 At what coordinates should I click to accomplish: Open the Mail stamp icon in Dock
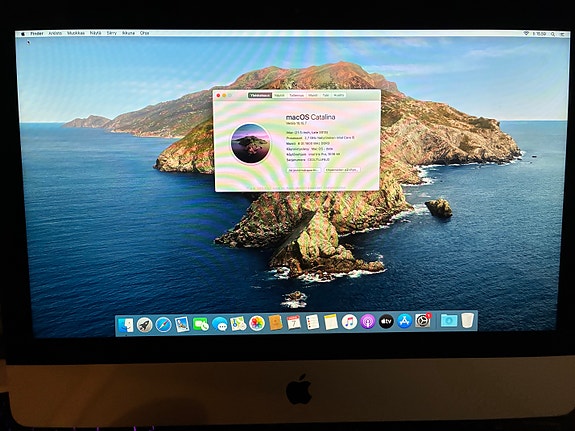coord(182,324)
